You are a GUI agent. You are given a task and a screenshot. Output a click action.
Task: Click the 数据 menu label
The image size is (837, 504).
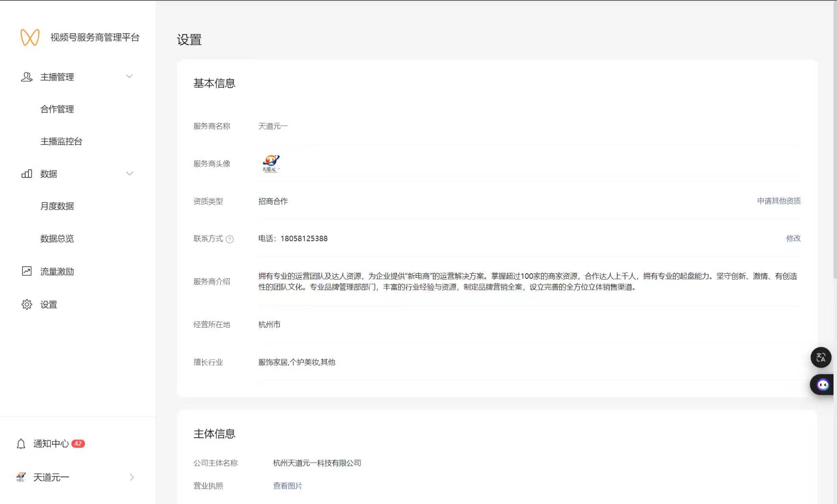coord(49,174)
